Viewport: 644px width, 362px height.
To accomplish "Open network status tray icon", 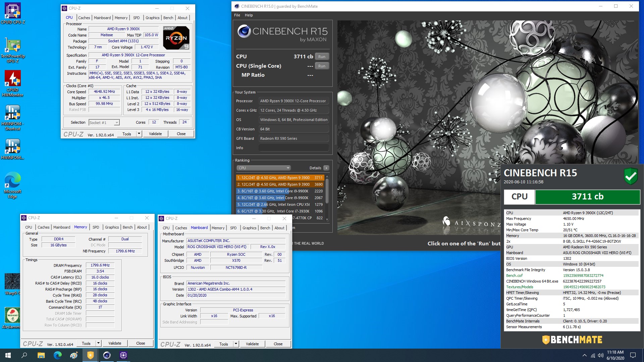I will 593,355.
